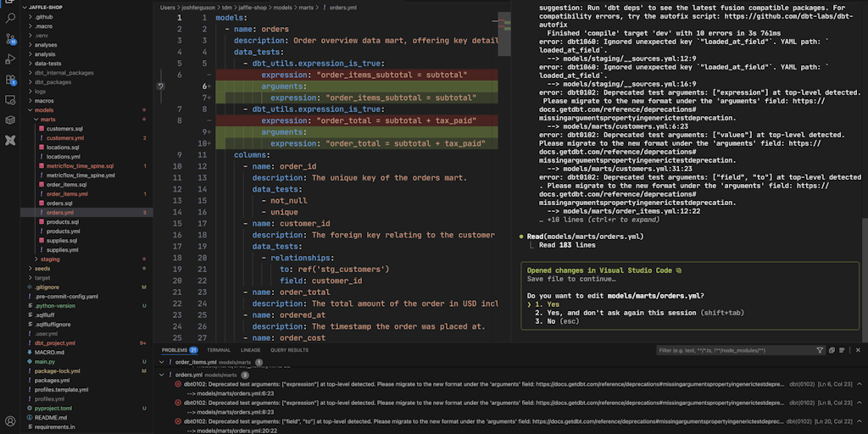The image size is (868, 434).
Task: Close the bottom panel with X icon
Action: pos(859,350)
